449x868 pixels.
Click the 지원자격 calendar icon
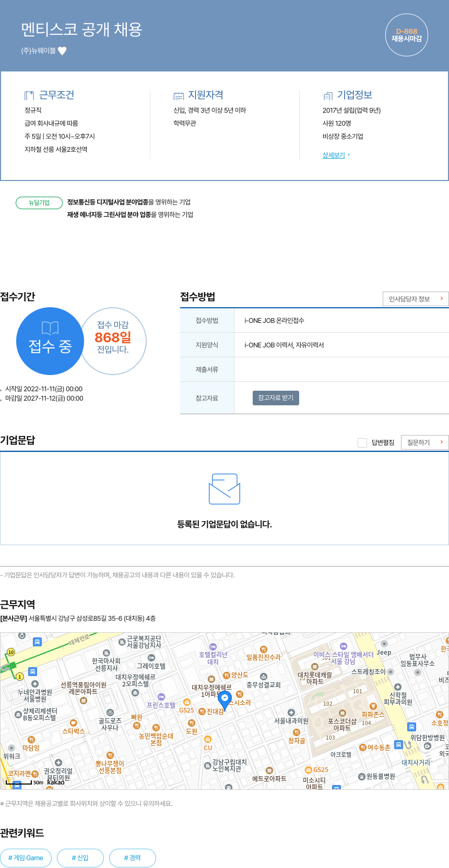tap(179, 95)
